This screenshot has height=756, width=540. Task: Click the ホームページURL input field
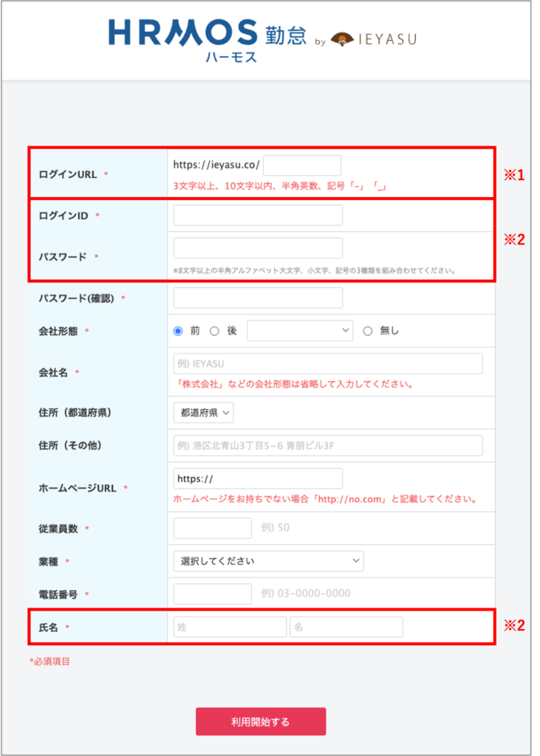[x=258, y=478]
